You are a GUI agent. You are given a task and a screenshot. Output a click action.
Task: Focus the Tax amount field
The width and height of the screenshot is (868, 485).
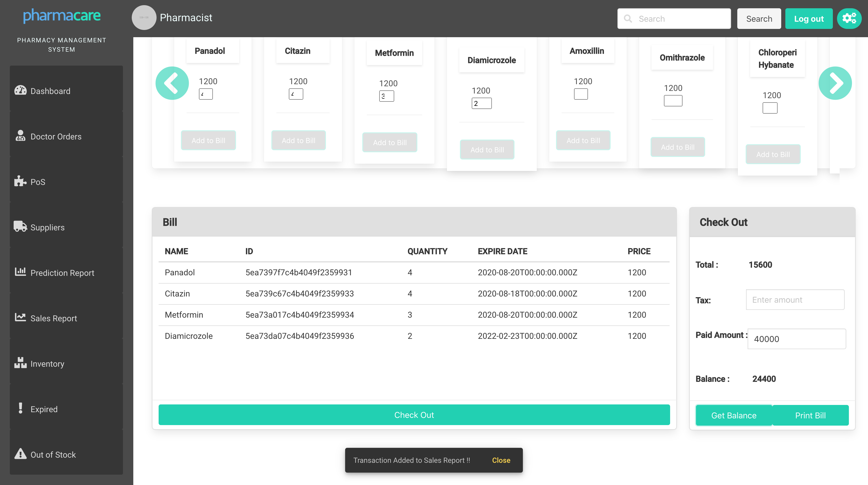[x=795, y=300]
